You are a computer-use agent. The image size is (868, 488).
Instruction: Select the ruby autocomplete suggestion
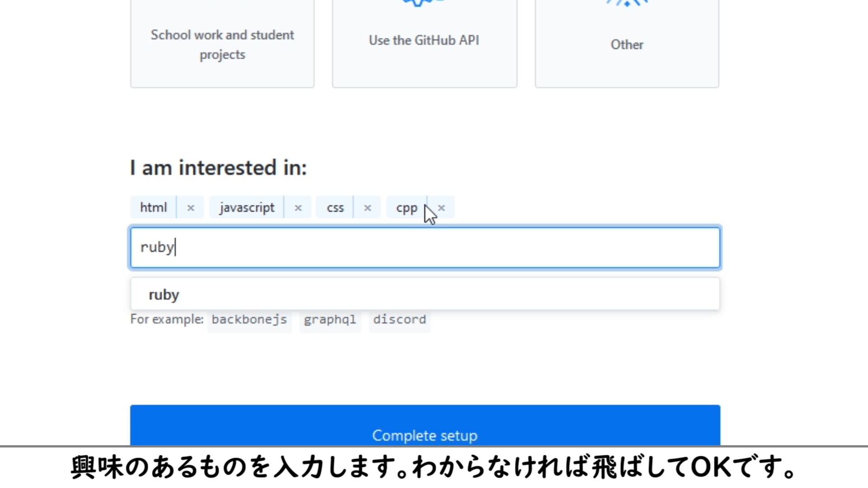(164, 295)
